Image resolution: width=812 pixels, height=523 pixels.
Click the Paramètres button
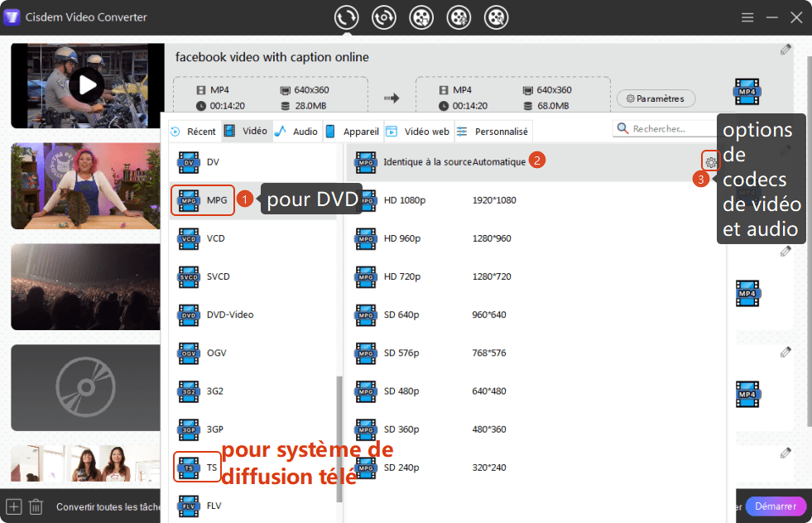656,98
